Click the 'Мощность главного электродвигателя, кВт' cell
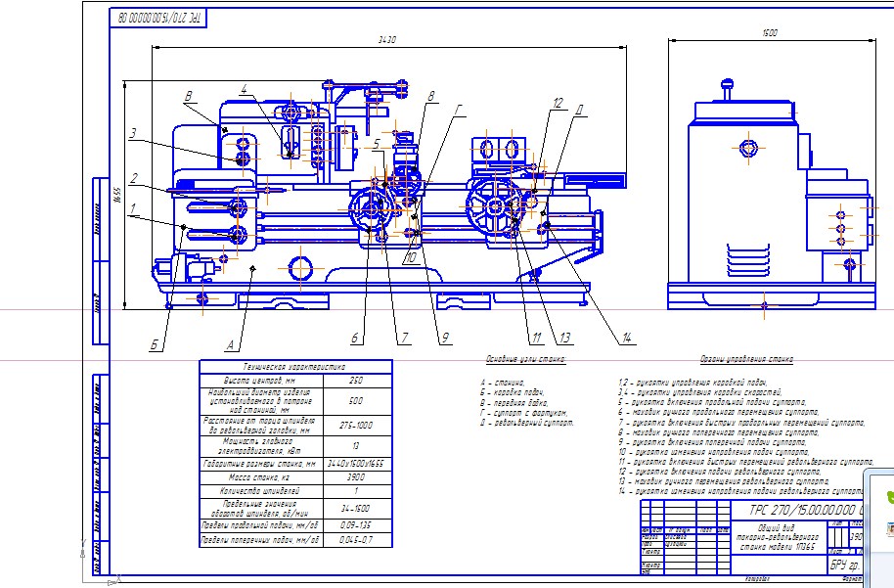The image size is (894, 588). [261, 446]
